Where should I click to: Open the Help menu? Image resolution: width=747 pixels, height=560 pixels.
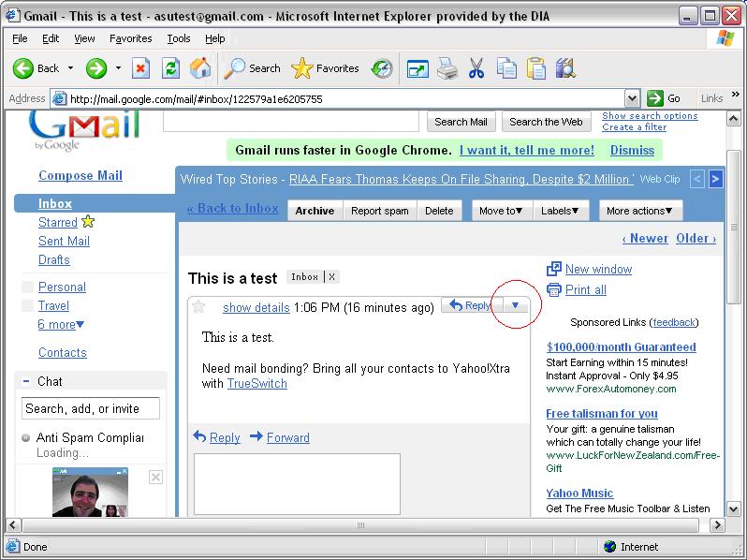coord(215,38)
